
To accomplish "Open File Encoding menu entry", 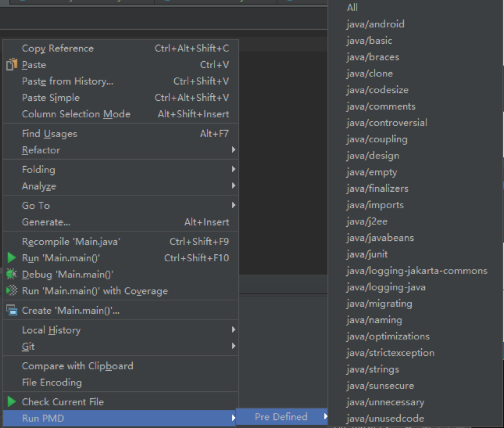I will tap(121, 383).
